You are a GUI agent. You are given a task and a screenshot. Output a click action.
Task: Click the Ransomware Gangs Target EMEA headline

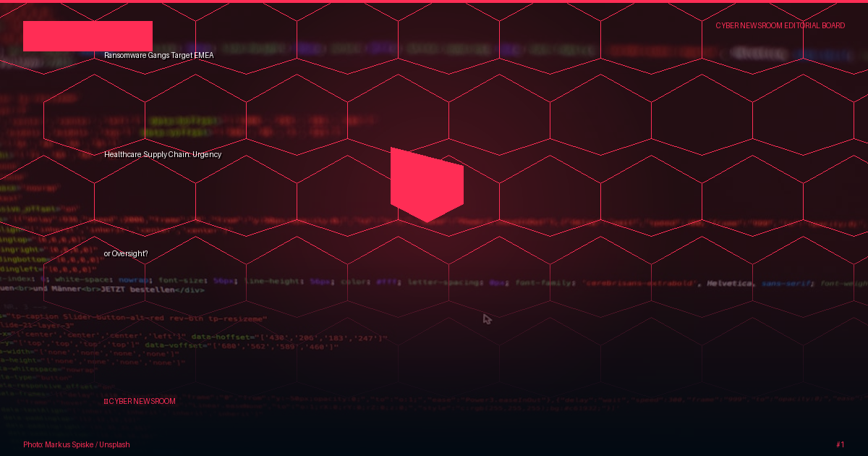click(158, 55)
